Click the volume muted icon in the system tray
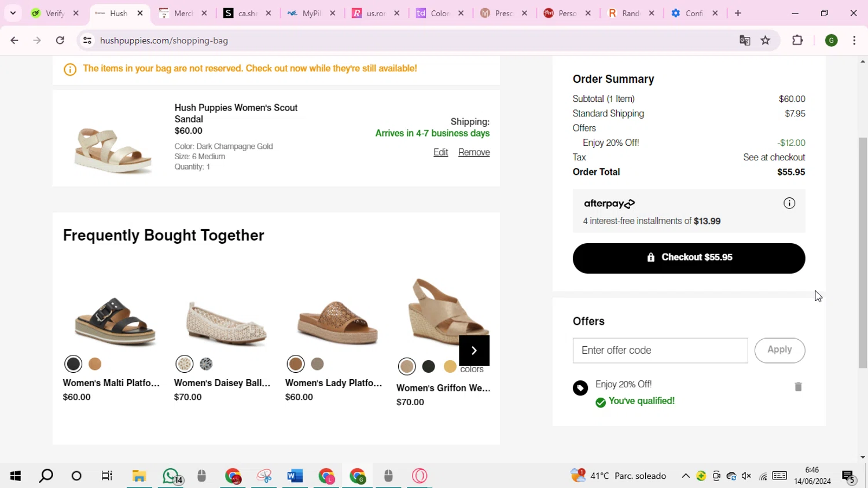This screenshot has height=488, width=868. pyautogui.click(x=746, y=476)
